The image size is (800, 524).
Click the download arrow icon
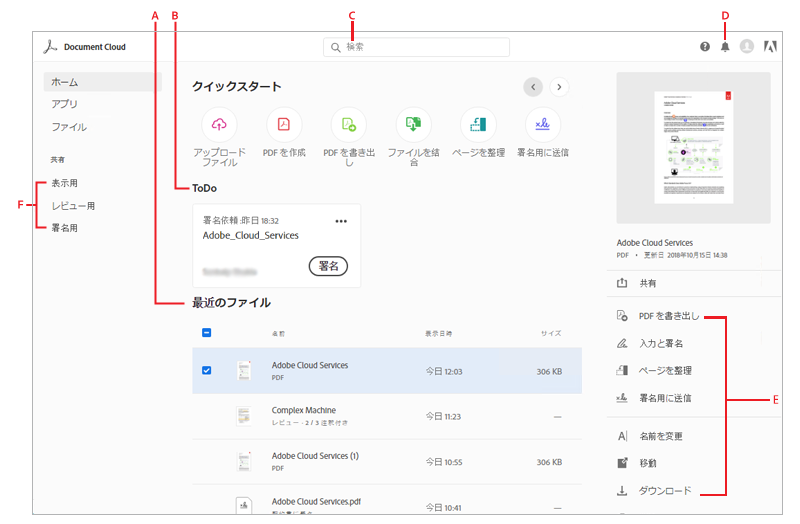click(622, 491)
